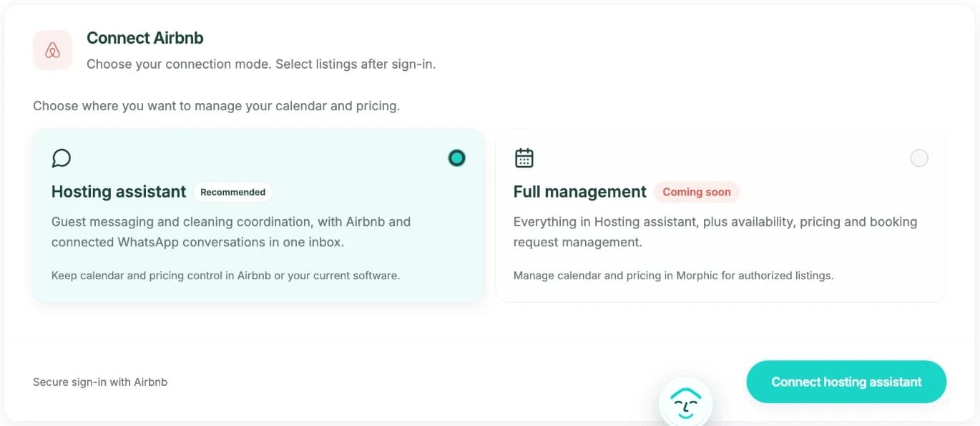Click 'Keep calendar and pricing control' note

tap(225, 276)
